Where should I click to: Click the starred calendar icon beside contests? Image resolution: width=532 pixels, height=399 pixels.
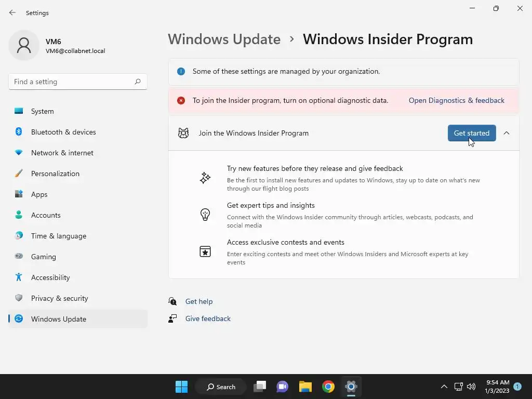pos(205,251)
